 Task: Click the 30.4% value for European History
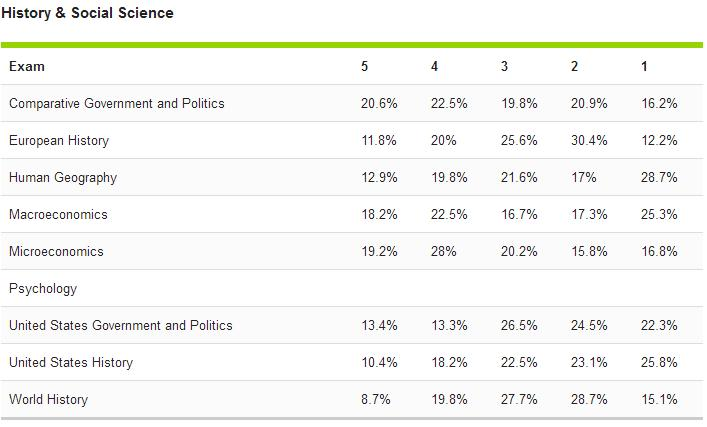(x=589, y=141)
